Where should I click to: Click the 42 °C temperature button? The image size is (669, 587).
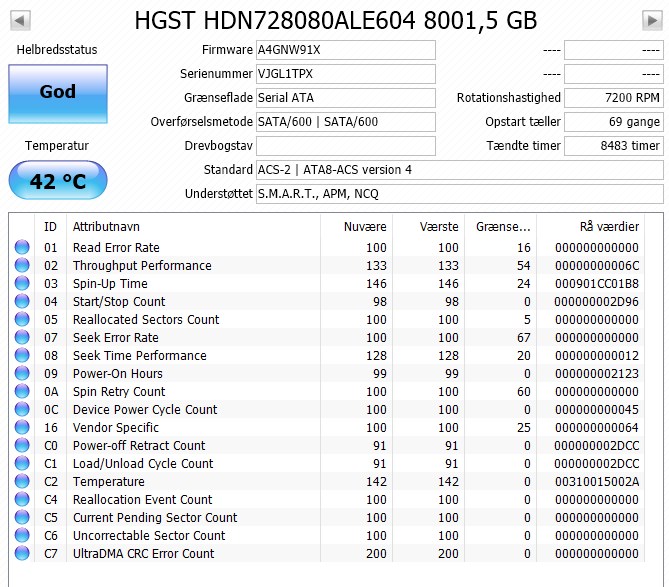58,180
